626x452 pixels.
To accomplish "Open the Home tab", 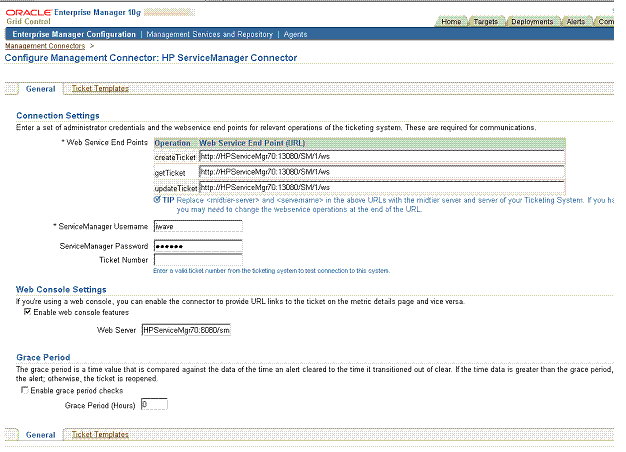I will [451, 22].
